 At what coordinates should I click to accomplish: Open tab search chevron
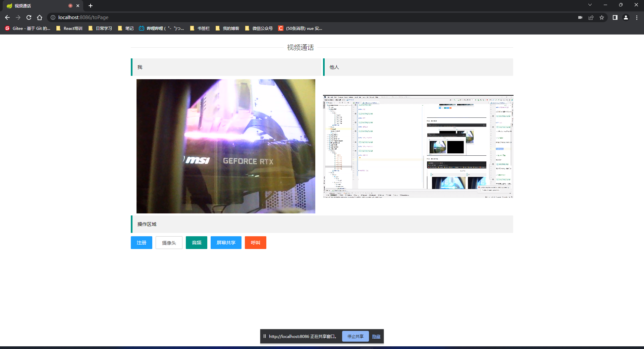click(x=590, y=5)
